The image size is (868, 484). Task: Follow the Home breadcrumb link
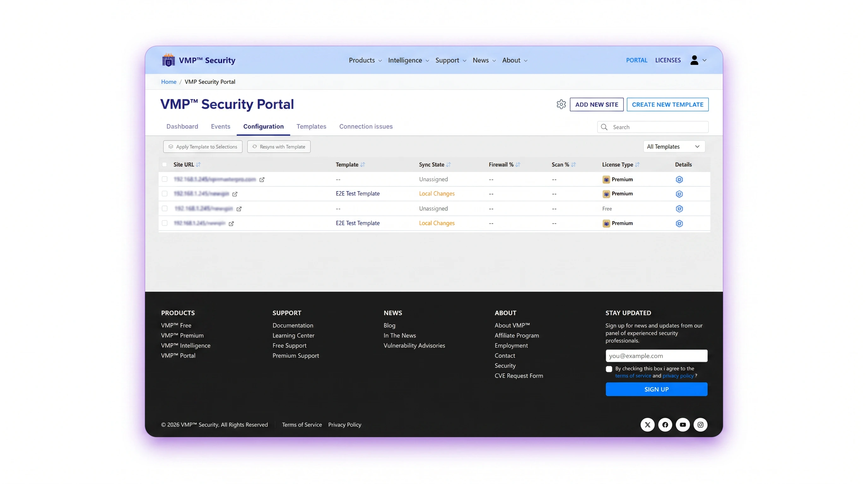pyautogui.click(x=168, y=82)
